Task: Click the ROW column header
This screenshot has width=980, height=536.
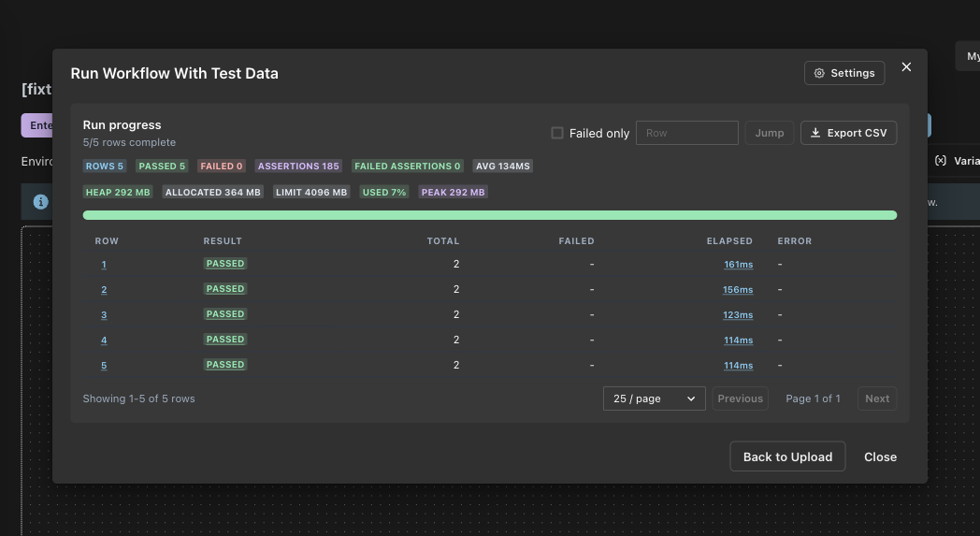Action: [x=107, y=240]
